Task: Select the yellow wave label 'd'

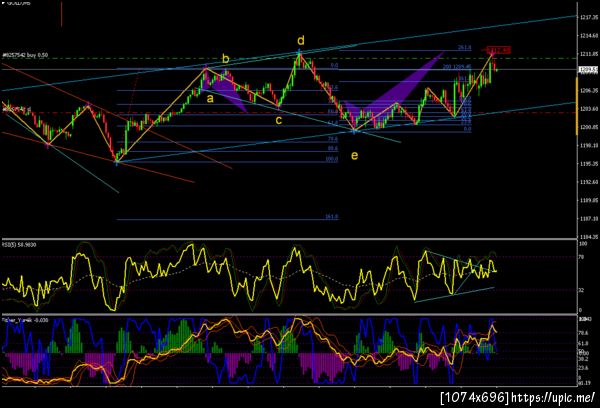Action: click(x=301, y=40)
